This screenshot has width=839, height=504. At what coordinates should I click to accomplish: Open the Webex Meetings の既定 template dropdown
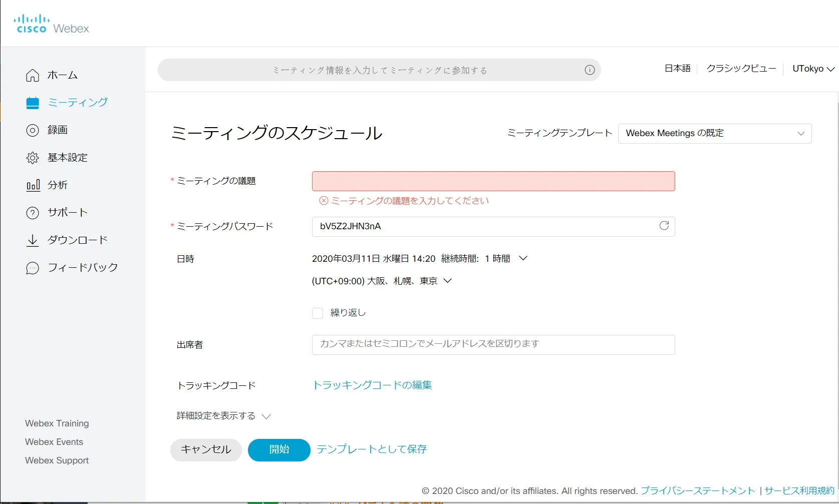click(715, 133)
